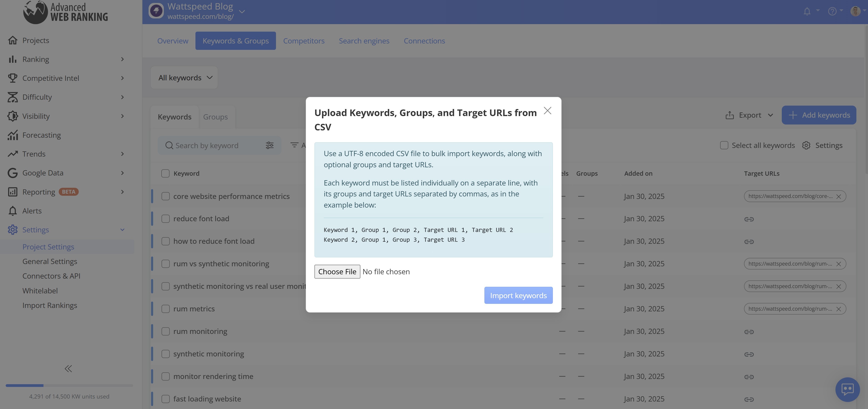Screen dimensions: 868x409
Task: Check the how to reduce font load checkbox
Action: pyautogui.click(x=165, y=241)
